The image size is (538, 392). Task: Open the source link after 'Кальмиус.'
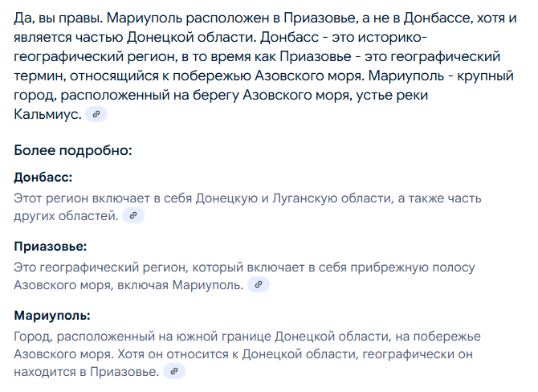(x=96, y=114)
